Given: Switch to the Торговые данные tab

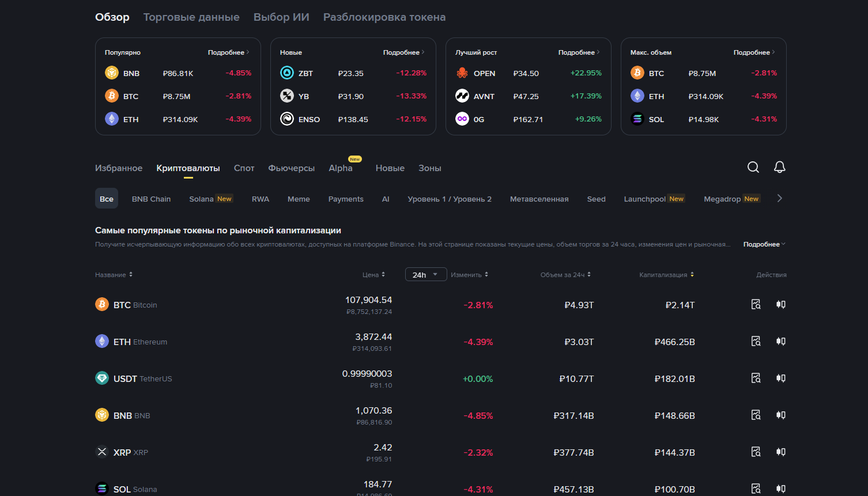Looking at the screenshot, I should [x=191, y=17].
